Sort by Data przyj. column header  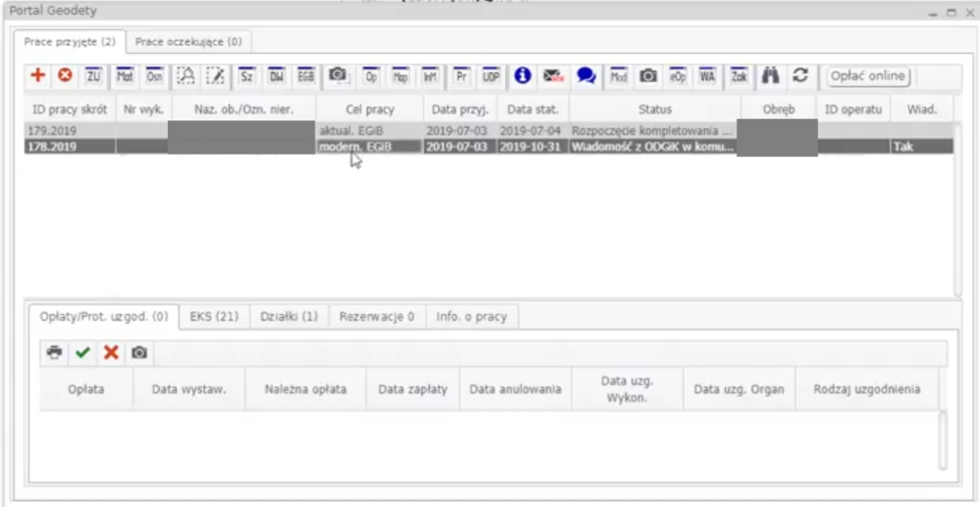click(457, 110)
